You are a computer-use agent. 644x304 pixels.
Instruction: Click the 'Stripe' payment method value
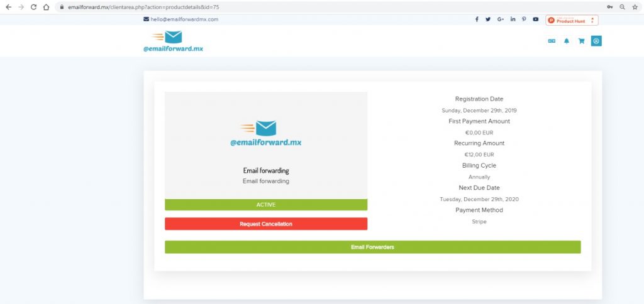tap(479, 222)
